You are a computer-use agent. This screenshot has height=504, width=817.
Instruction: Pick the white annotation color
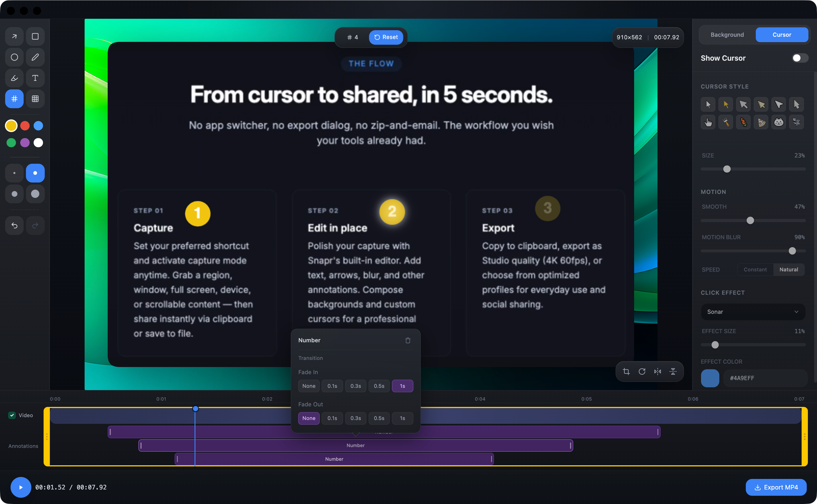coord(38,143)
